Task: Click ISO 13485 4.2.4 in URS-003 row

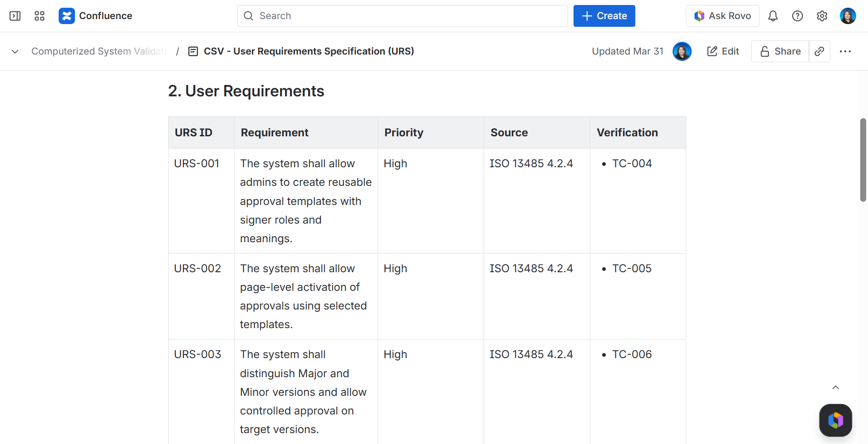Action: click(531, 354)
